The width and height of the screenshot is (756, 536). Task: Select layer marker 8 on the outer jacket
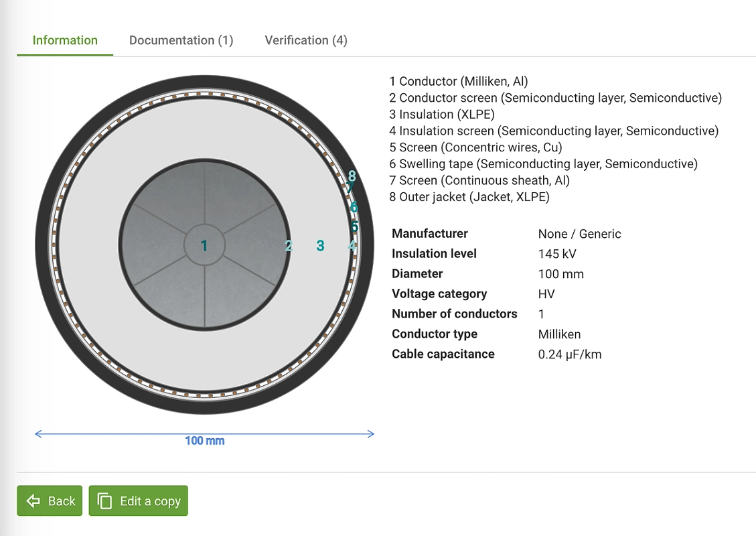tap(352, 176)
